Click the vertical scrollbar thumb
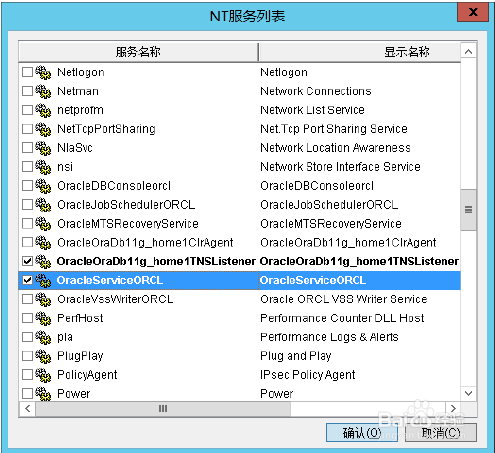Image resolution: width=495 pixels, height=453 pixels. 468,210
